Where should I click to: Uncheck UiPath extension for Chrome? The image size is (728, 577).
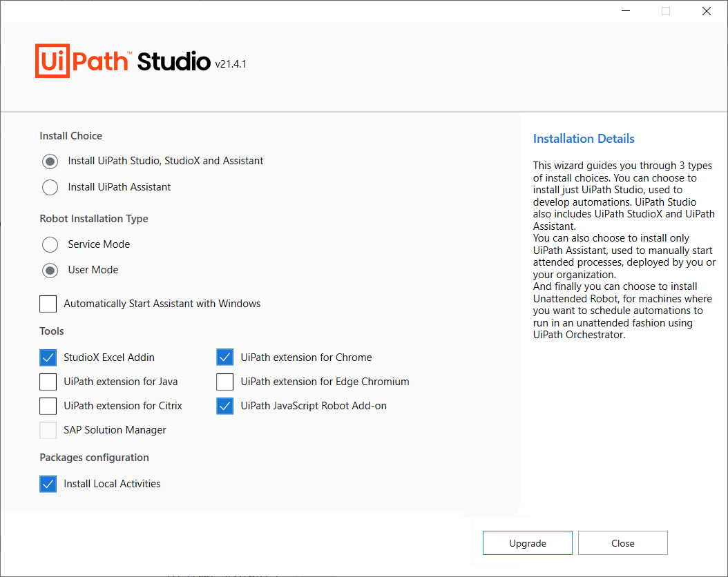[225, 358]
